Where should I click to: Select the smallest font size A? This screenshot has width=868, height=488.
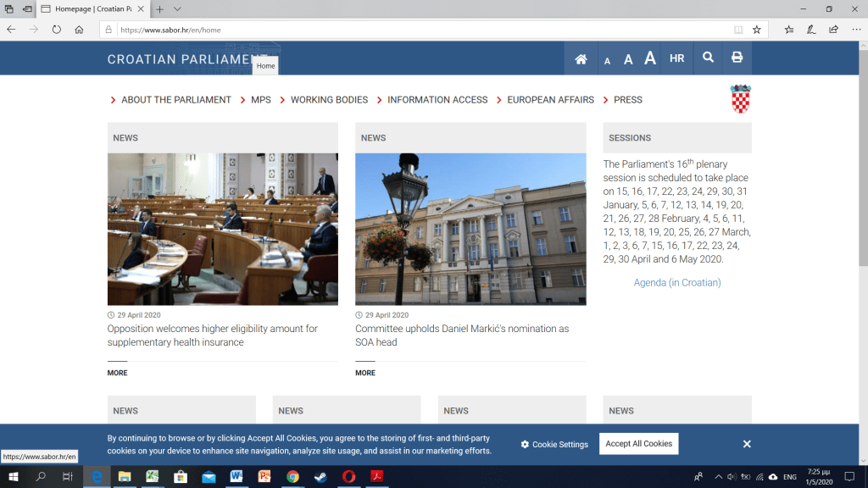point(607,60)
